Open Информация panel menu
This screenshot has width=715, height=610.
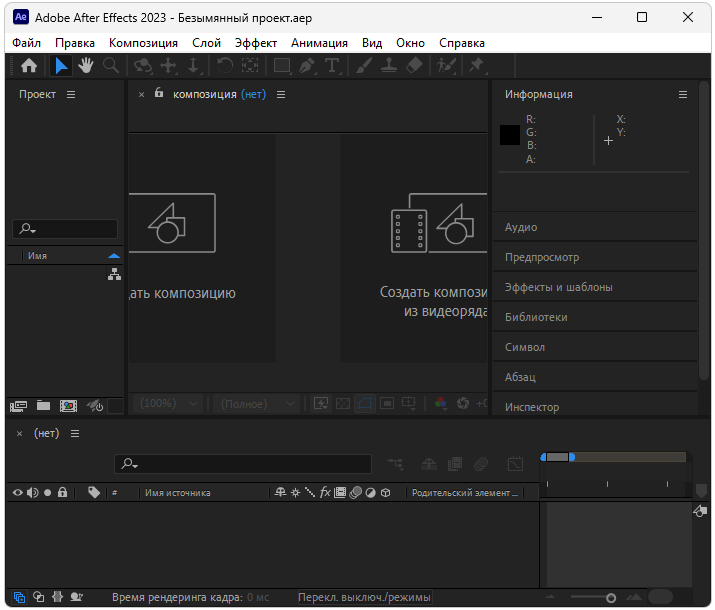pos(683,94)
